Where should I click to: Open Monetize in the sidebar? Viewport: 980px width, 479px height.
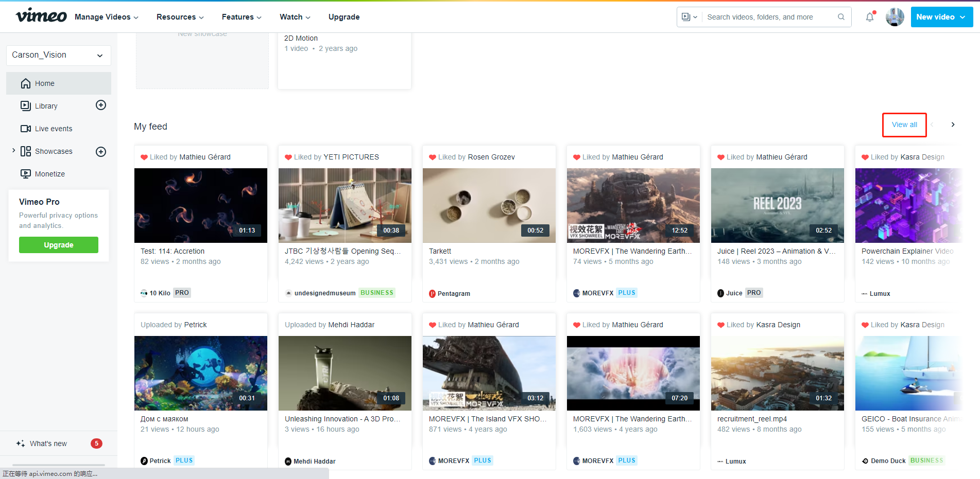tap(50, 174)
